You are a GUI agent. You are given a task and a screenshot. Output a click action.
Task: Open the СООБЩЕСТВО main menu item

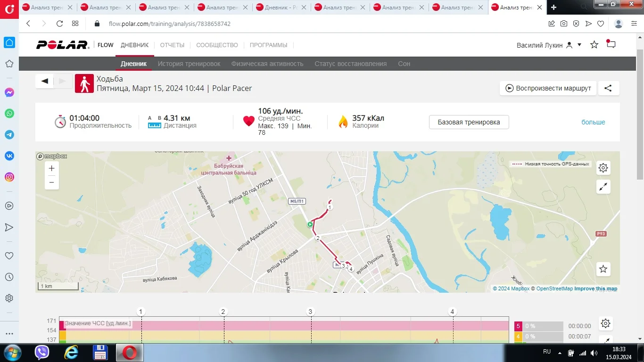click(x=217, y=45)
